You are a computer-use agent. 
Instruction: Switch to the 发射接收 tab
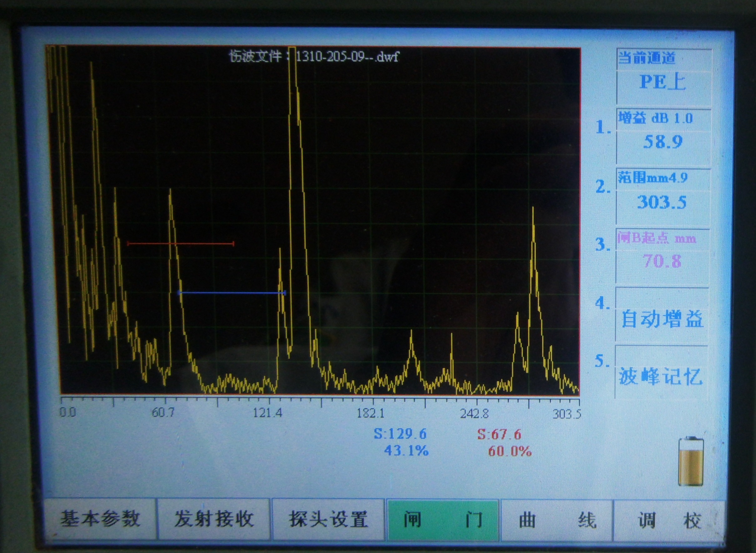tap(214, 519)
